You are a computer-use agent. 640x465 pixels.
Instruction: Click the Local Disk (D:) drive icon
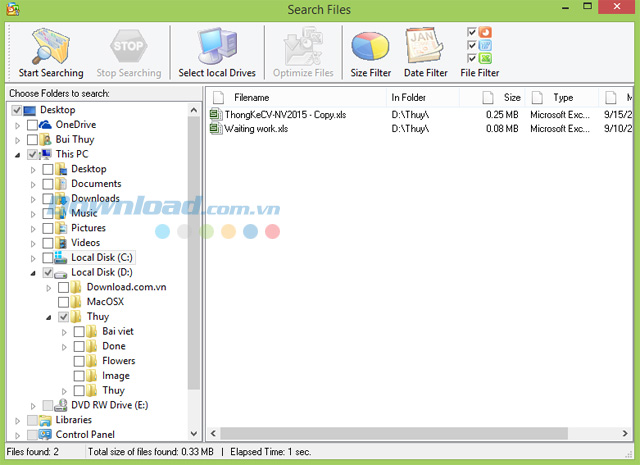tap(60, 273)
